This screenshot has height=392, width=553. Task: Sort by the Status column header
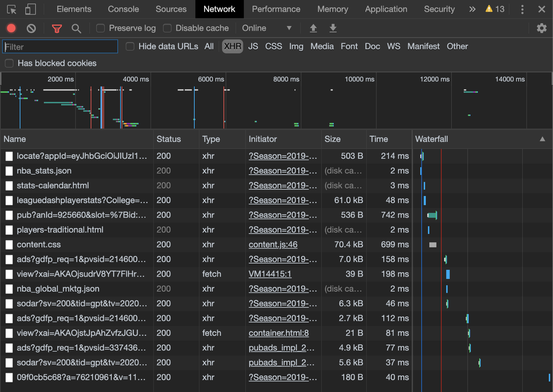coord(176,139)
